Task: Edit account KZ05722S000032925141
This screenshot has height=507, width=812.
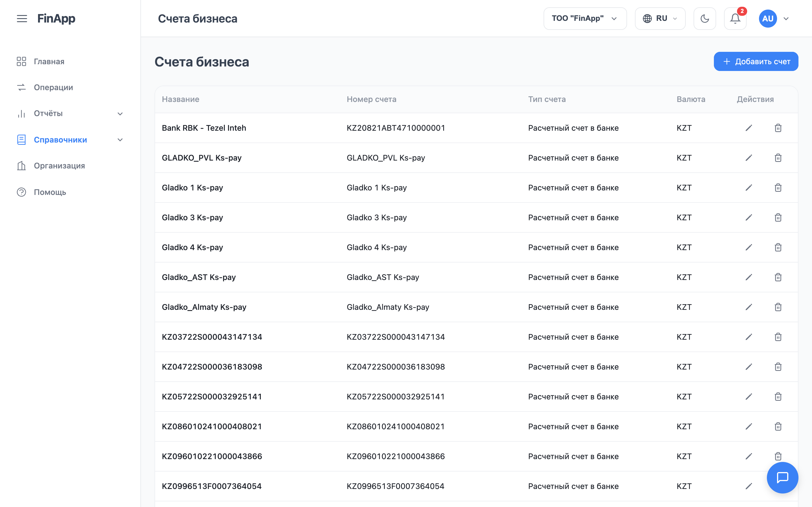Action: (x=749, y=396)
